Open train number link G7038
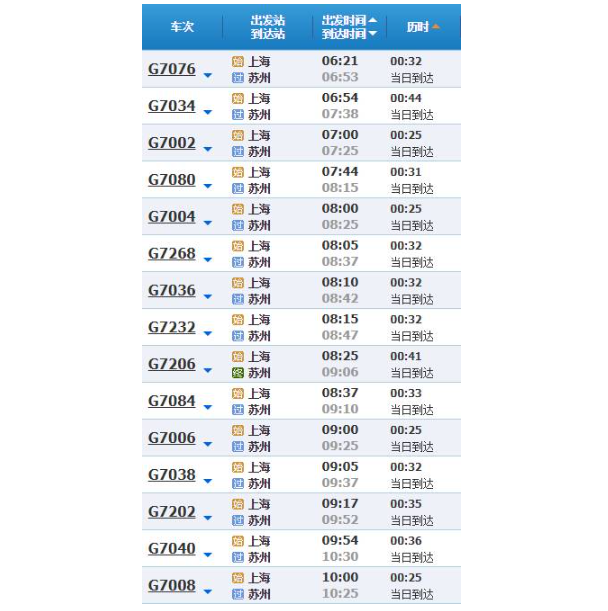 coord(172,475)
